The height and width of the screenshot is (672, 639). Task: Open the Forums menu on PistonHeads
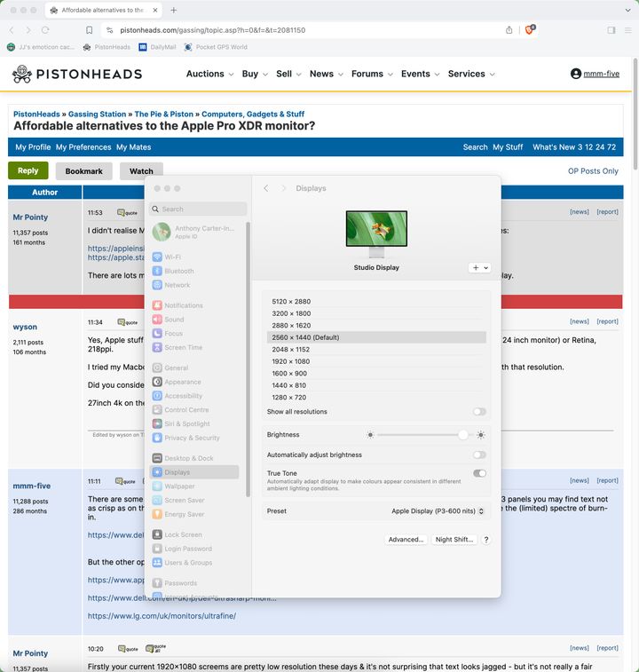click(x=372, y=74)
